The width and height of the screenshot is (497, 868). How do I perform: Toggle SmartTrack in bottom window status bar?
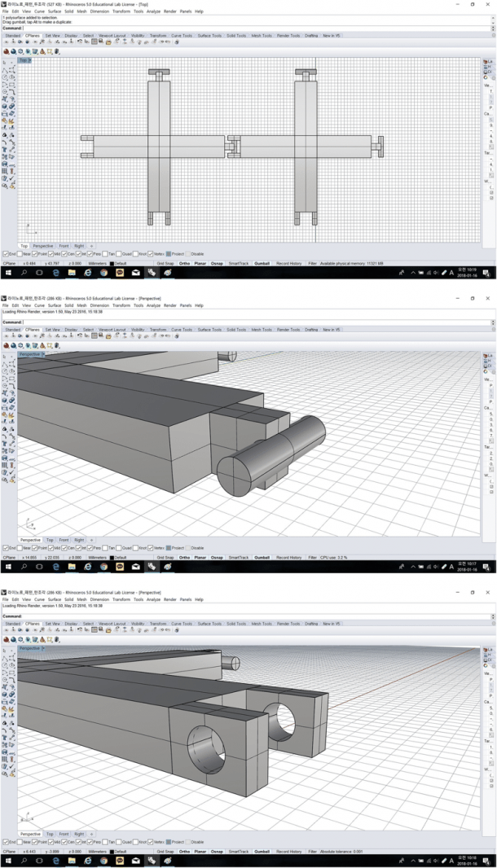point(239,852)
